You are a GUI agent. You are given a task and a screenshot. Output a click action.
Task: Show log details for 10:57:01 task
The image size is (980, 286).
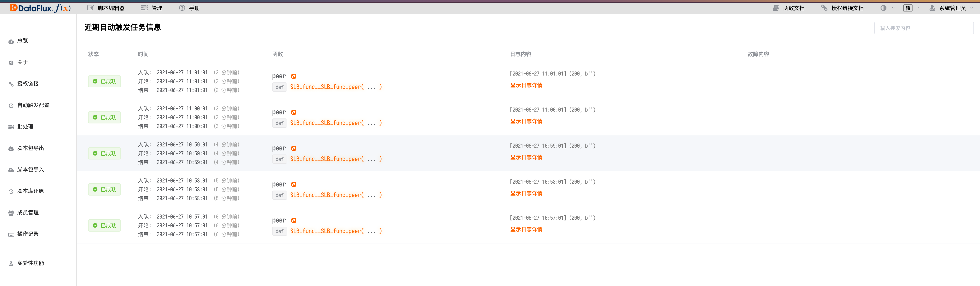pos(526,229)
